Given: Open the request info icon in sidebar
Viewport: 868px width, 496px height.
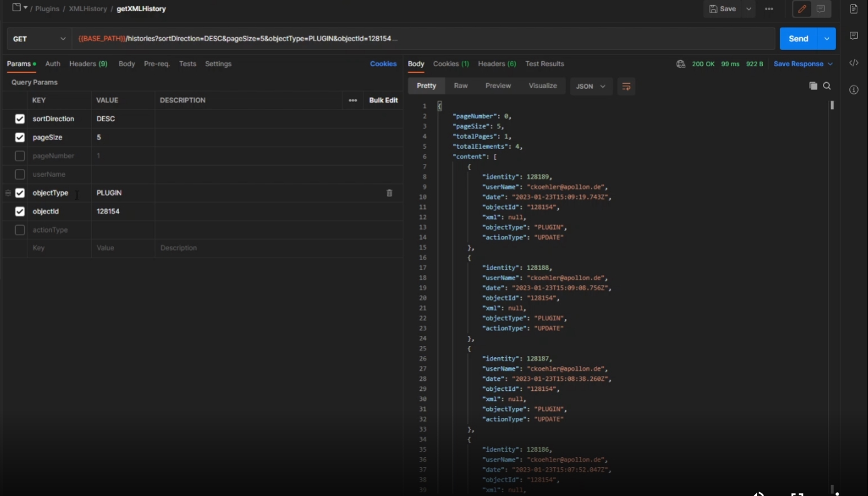Looking at the screenshot, I should tap(854, 89).
